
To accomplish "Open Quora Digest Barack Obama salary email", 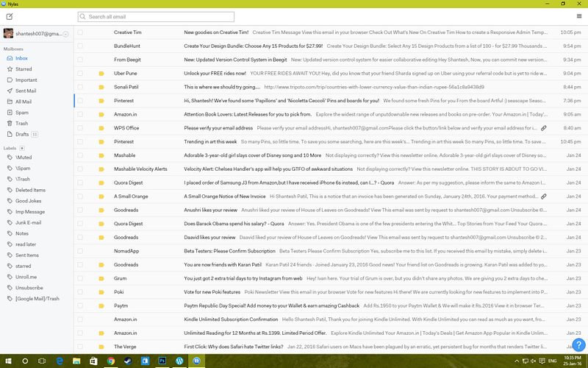I will (x=331, y=224).
